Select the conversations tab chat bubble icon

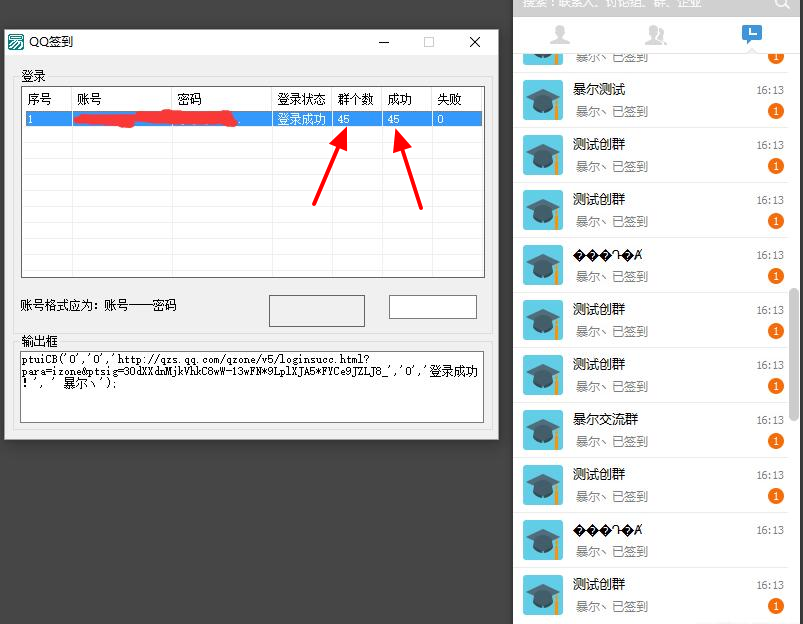pos(751,34)
